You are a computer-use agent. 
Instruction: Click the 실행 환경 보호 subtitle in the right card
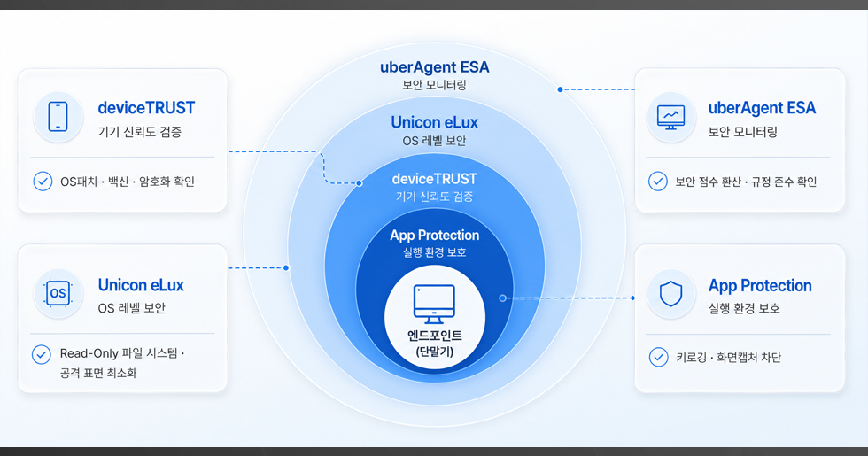(744, 308)
